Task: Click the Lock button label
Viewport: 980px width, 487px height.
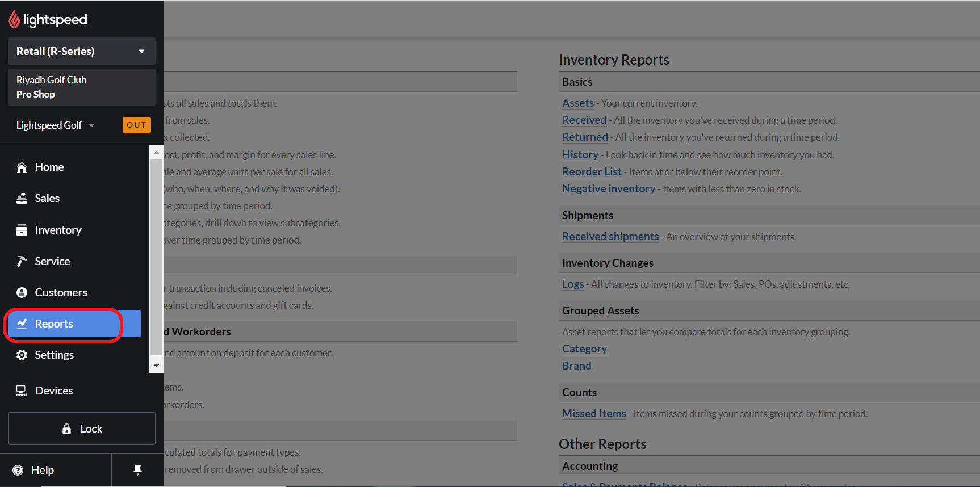Action: (91, 429)
